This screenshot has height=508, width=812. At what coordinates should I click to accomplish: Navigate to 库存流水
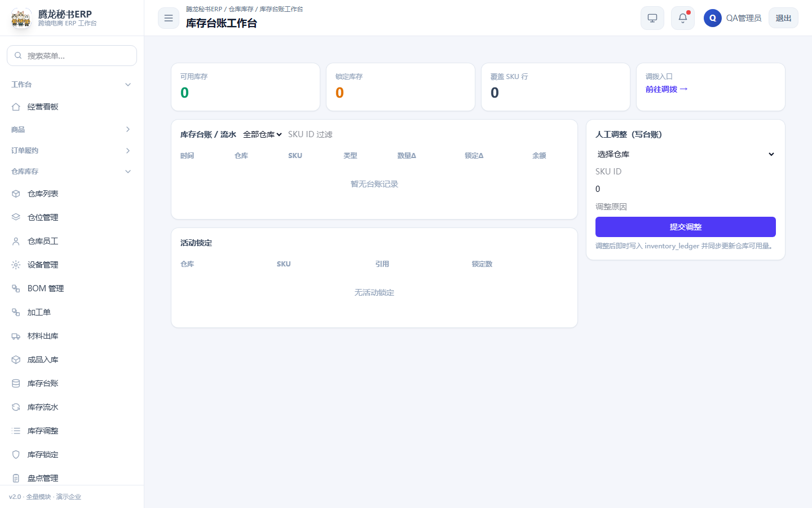(72, 407)
